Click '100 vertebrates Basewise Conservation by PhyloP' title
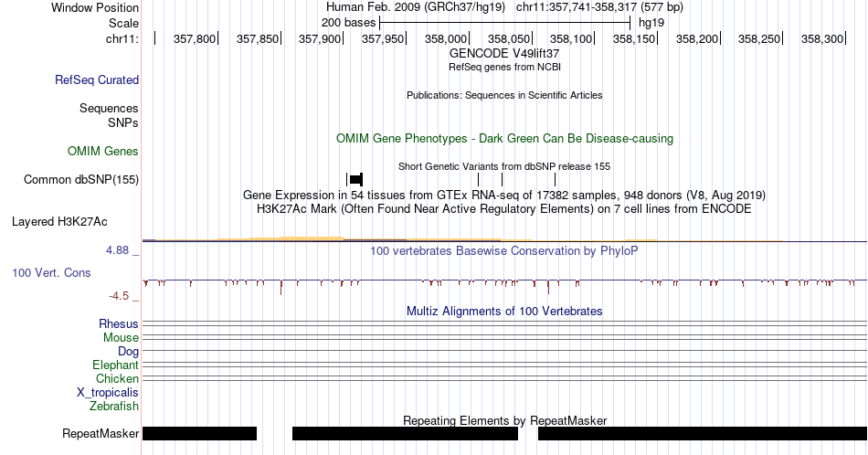868x455 pixels. (x=504, y=250)
